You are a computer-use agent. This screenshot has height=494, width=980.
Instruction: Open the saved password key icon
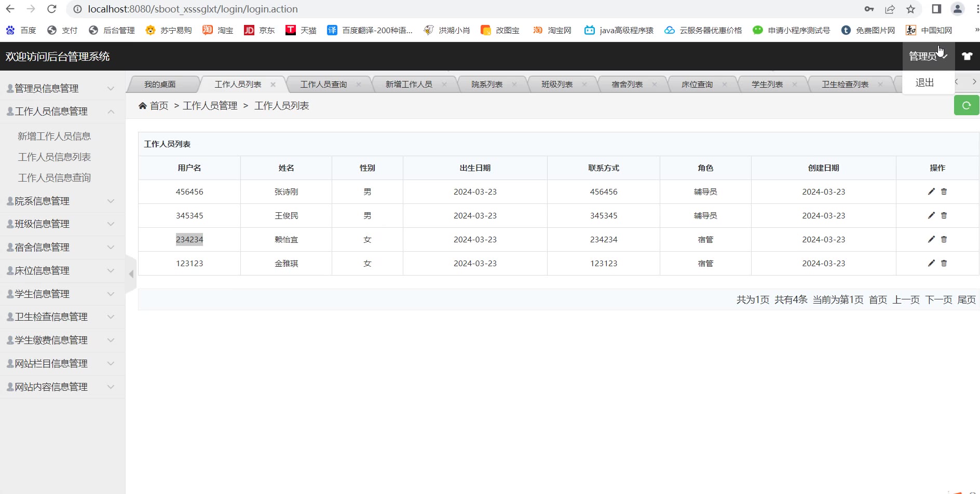869,9
